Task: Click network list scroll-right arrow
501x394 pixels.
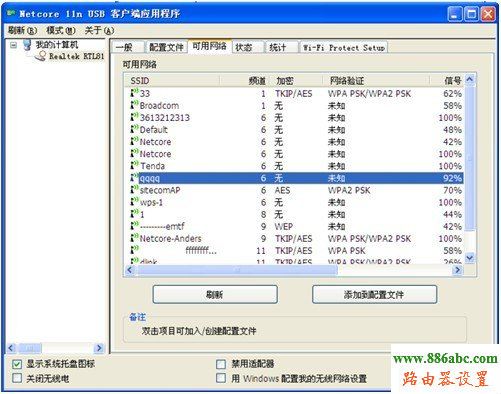Action: (458, 270)
